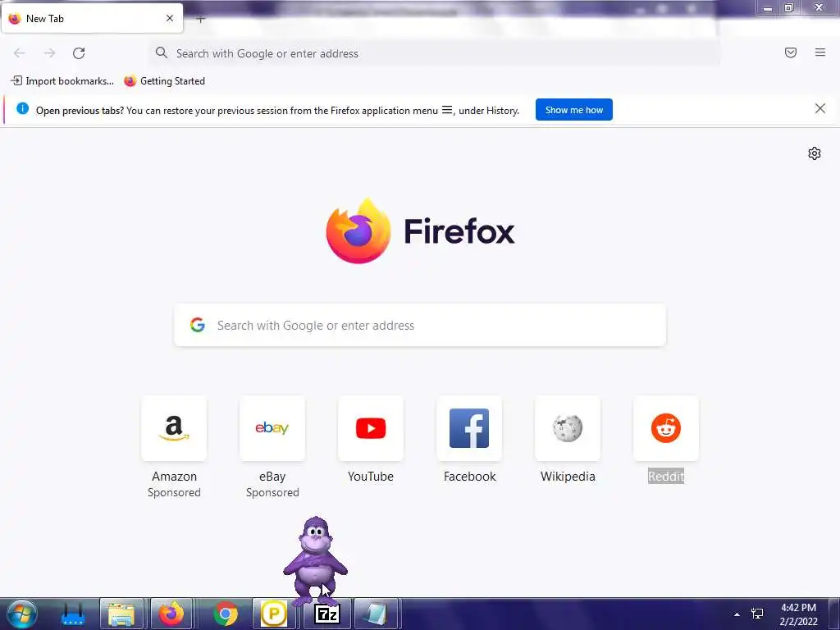Click the address bar search field
Screen dimensions: 840x630
click(434, 53)
